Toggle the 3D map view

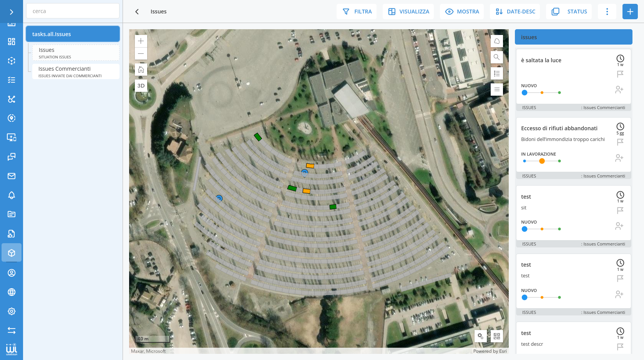point(141,86)
